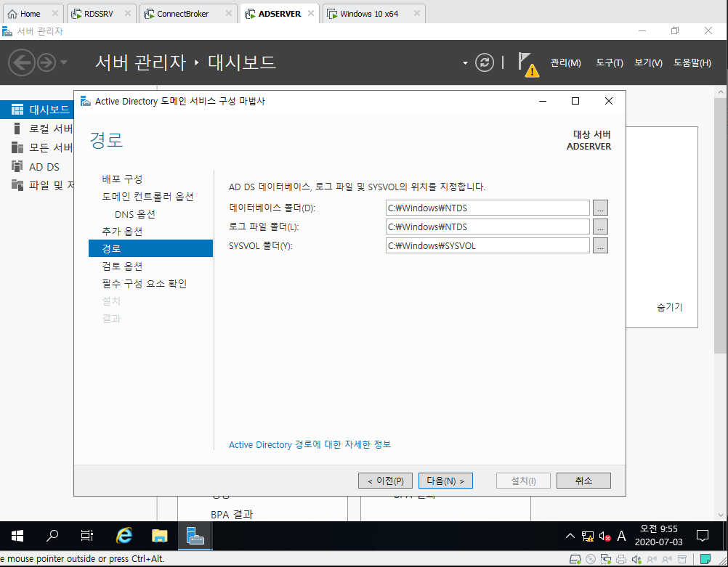Click the 이전(P) button
728x567 pixels.
[385, 481]
